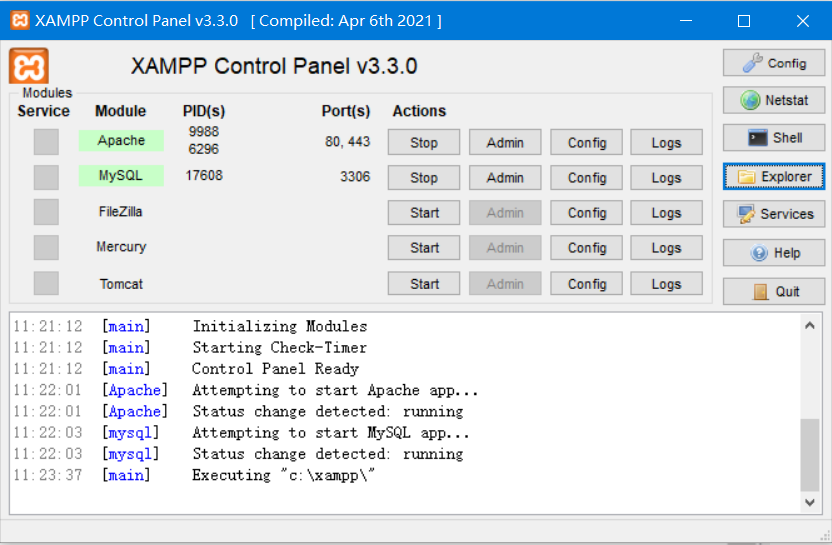The width and height of the screenshot is (832, 545).
Task: Open Help with question mark icon
Action: pyautogui.click(x=774, y=253)
